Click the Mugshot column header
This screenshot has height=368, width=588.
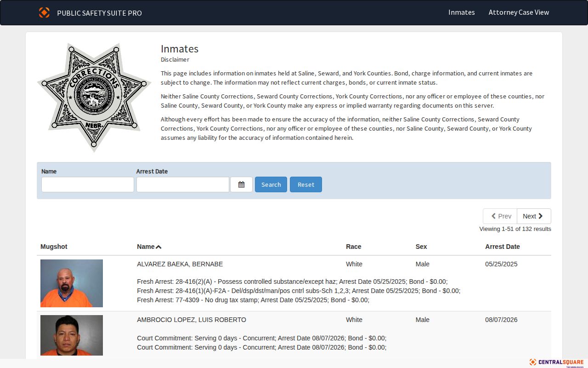click(54, 247)
